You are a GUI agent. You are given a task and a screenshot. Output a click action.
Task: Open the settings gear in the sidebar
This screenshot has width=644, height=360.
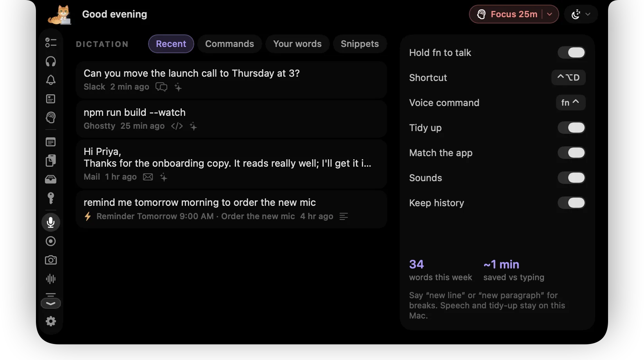click(x=51, y=322)
